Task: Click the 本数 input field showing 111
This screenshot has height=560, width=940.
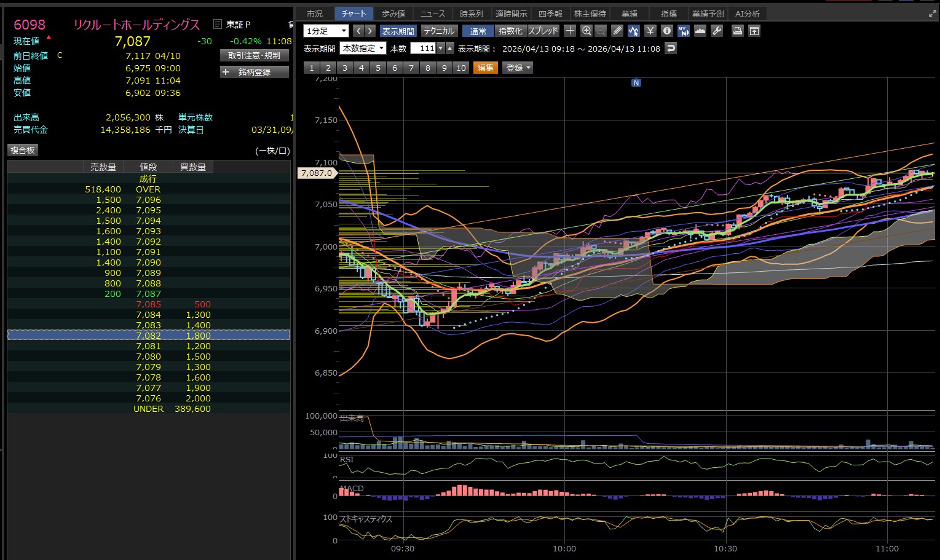Action: pos(423,48)
